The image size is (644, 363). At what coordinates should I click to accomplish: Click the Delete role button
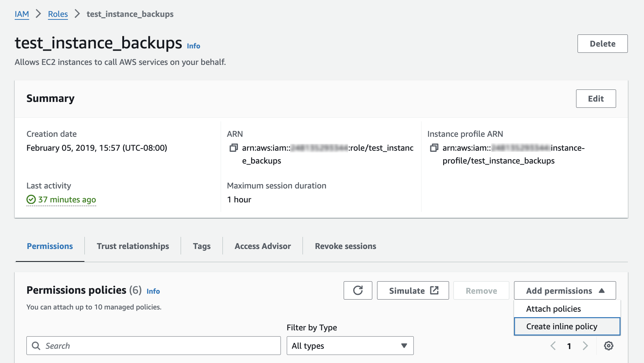click(x=603, y=44)
